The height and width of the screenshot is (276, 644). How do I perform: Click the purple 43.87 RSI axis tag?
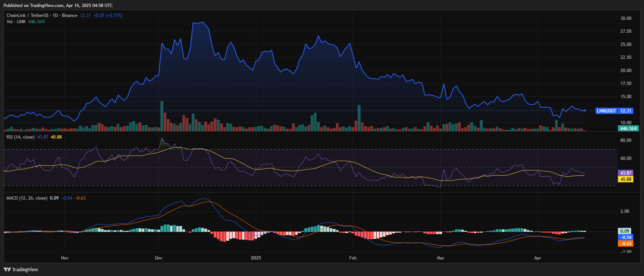(x=626, y=173)
